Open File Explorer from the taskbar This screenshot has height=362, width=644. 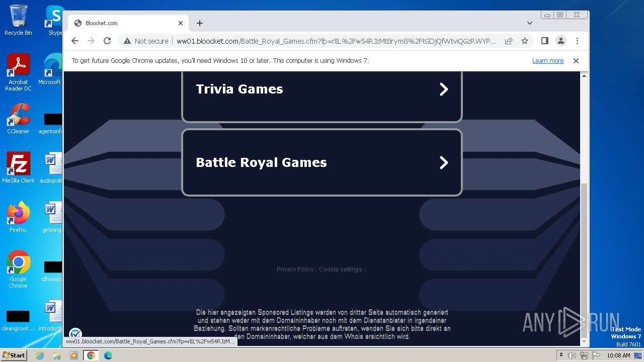coord(57,355)
